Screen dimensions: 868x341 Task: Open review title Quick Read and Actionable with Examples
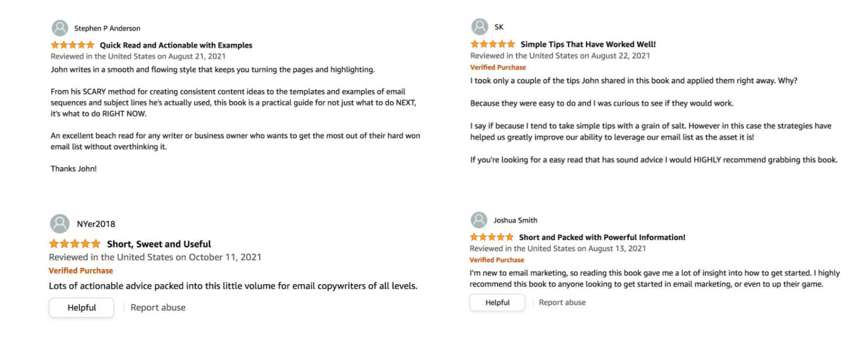176,45
